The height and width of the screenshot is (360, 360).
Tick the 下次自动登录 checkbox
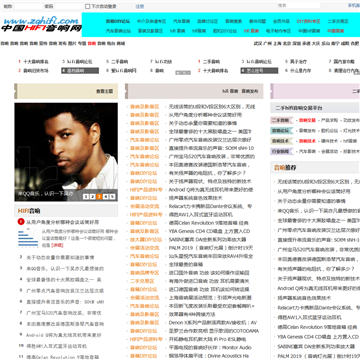tap(88, 6)
